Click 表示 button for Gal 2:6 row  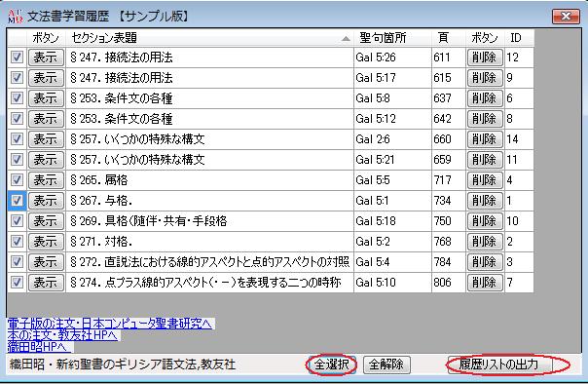coord(46,139)
